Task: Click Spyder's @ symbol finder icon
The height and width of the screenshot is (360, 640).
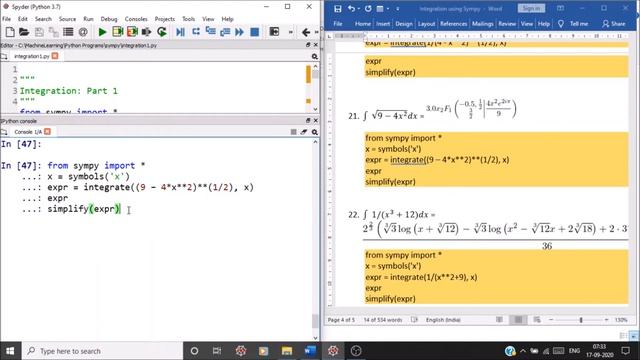Action: 83,32
